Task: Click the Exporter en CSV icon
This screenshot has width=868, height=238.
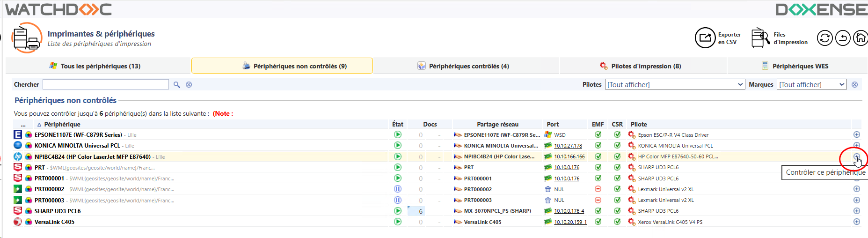Action: pos(705,38)
